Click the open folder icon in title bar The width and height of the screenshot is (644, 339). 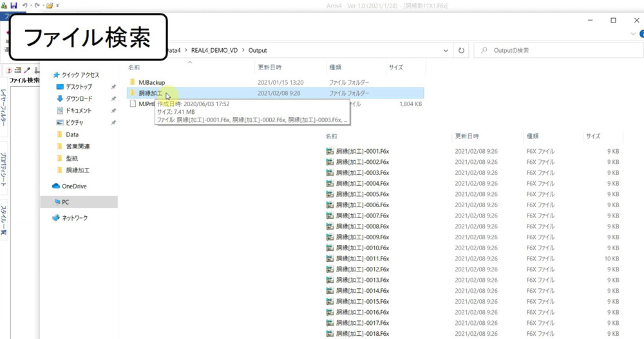click(49, 5)
